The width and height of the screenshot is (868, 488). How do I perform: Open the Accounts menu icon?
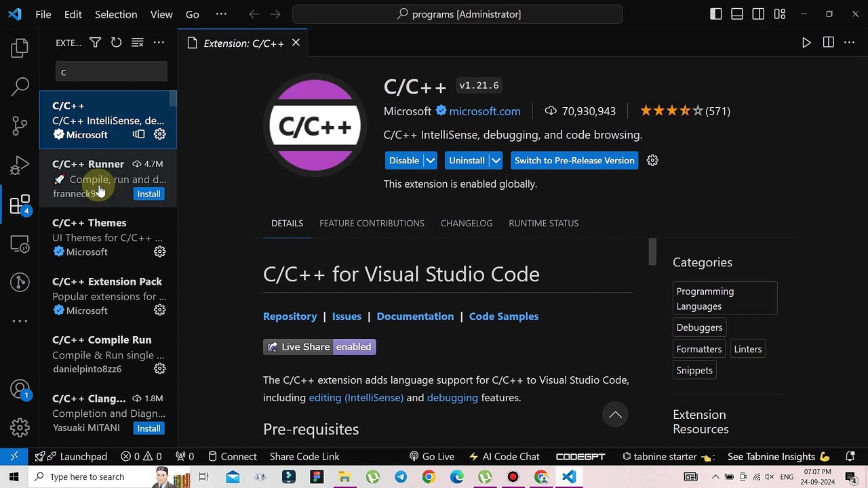click(x=20, y=389)
